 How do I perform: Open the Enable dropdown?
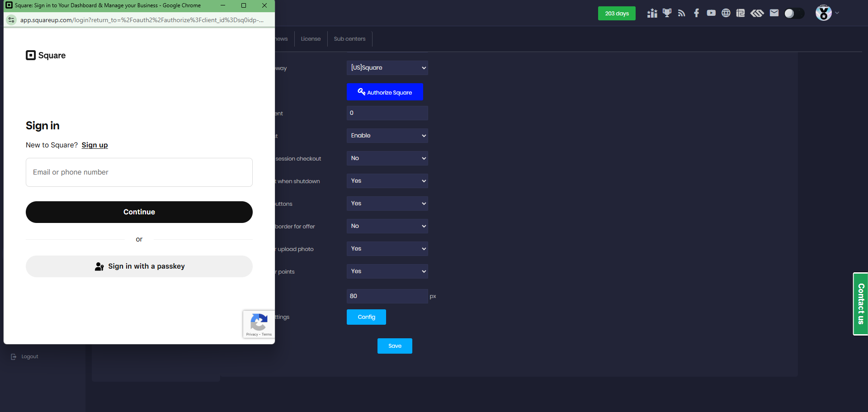(387, 136)
